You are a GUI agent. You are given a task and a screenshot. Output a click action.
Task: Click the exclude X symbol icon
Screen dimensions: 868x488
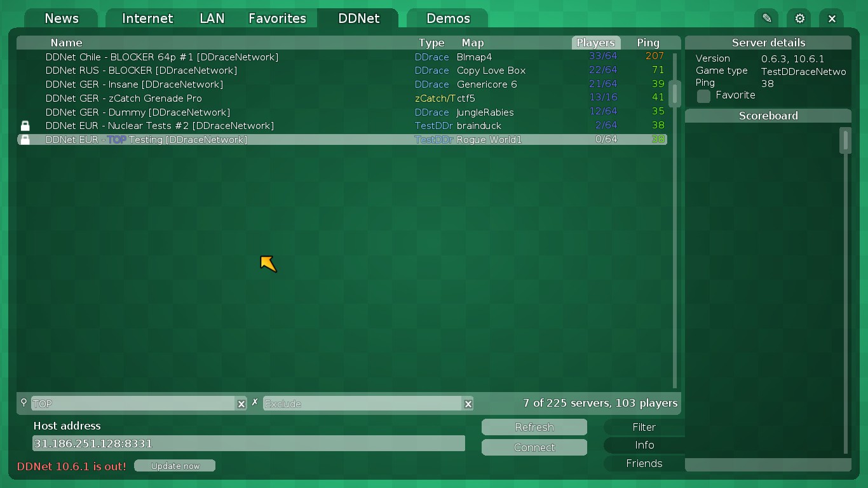[255, 402]
